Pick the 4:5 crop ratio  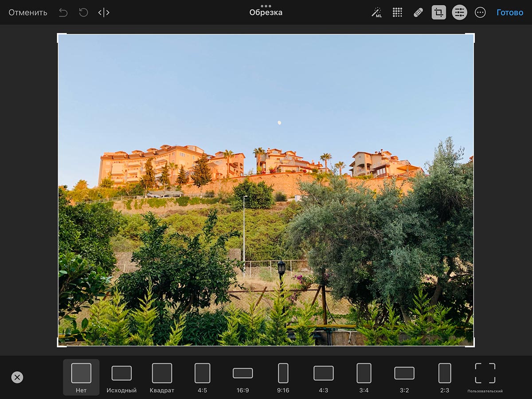tap(202, 377)
